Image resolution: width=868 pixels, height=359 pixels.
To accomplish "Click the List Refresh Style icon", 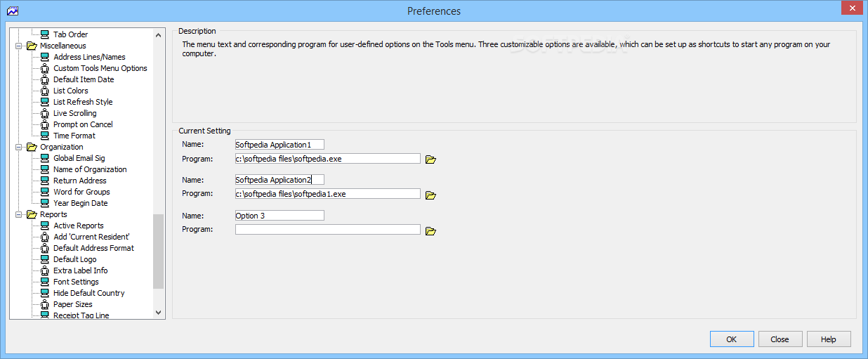I will pyautogui.click(x=45, y=102).
